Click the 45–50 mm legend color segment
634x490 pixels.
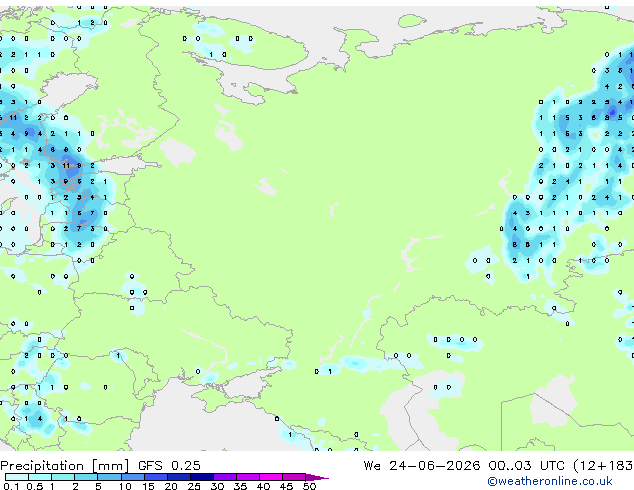point(294,477)
